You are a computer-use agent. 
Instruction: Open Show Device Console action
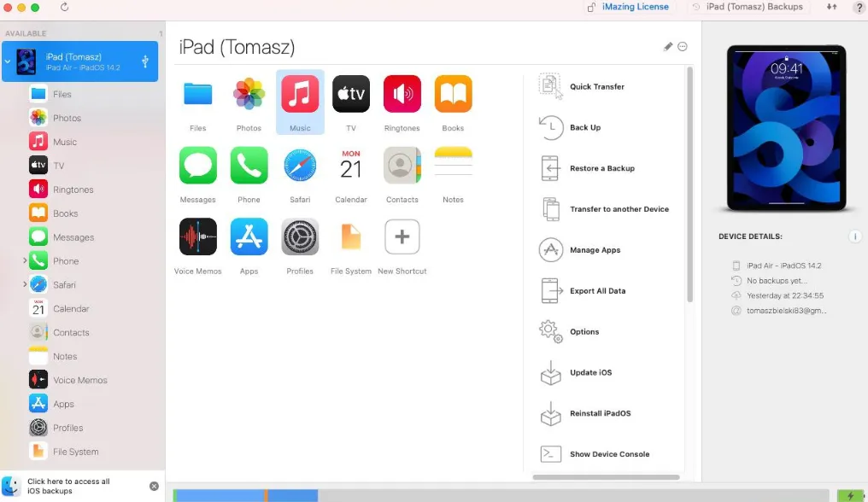[595, 454]
